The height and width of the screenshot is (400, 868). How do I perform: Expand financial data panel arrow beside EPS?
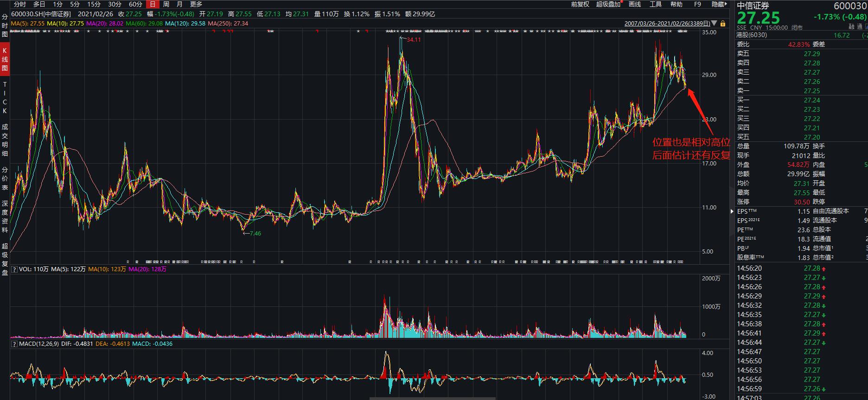coord(733,211)
